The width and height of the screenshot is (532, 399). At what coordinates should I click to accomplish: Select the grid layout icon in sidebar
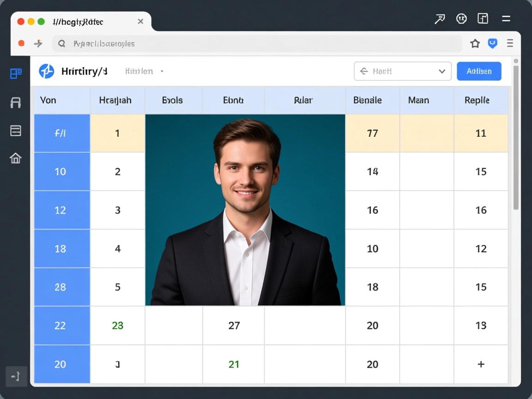tap(16, 73)
